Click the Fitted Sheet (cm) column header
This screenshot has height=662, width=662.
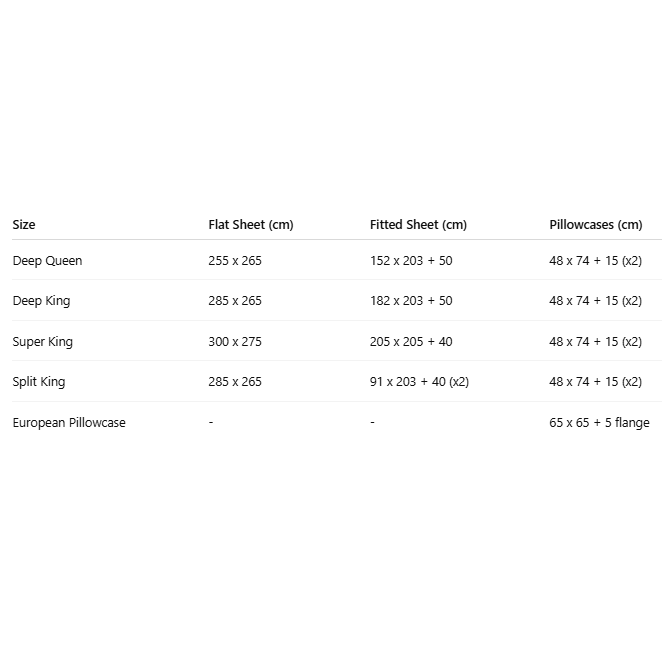(418, 225)
